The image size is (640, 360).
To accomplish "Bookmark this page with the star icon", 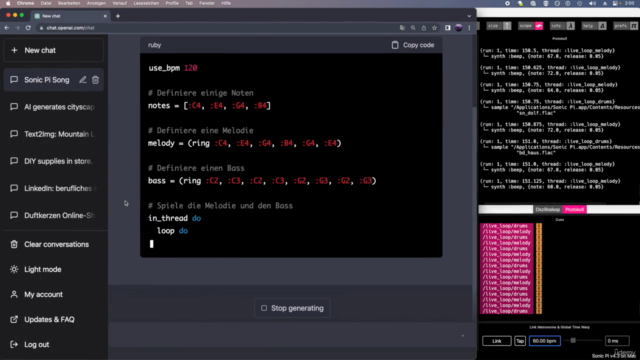I will (434, 28).
